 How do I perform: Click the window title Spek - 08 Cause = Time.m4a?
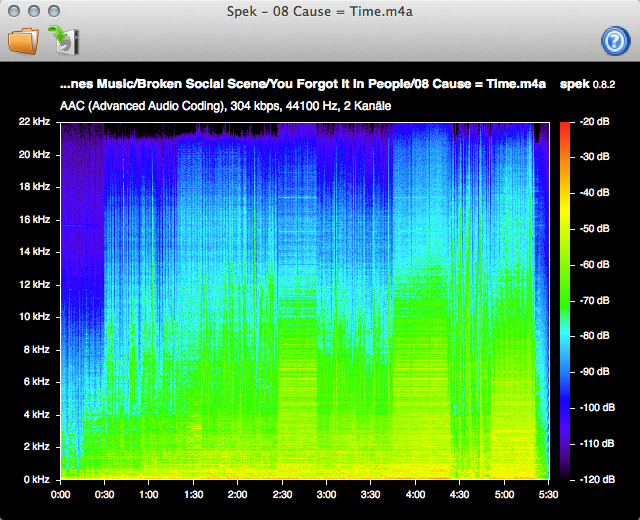coord(320,11)
